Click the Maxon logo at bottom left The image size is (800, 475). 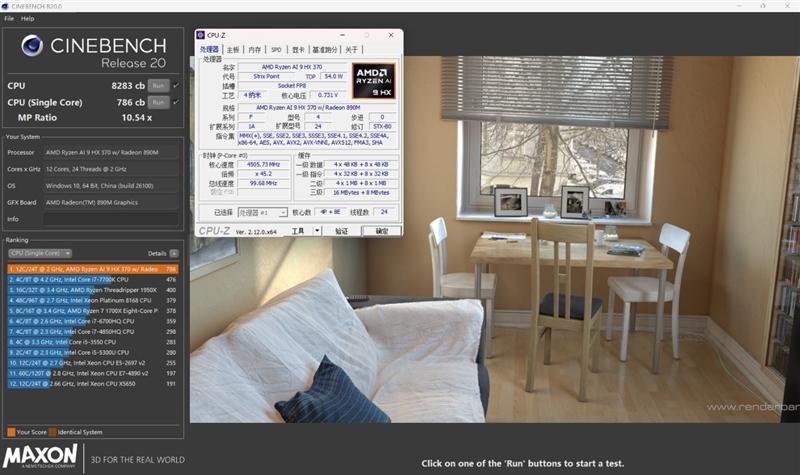42,458
